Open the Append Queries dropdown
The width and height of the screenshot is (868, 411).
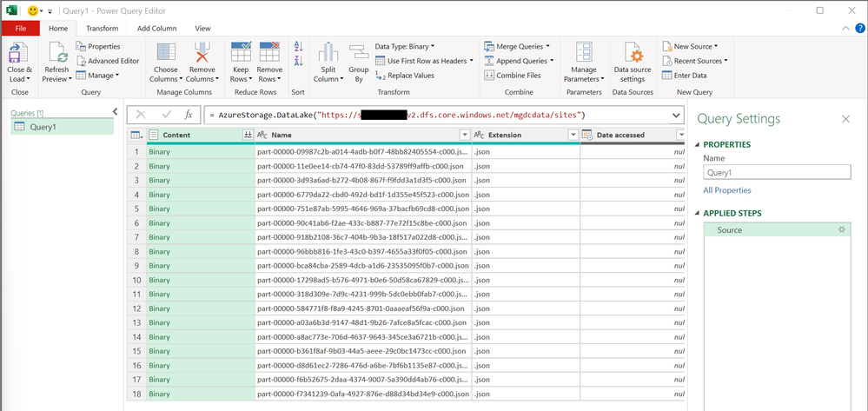click(x=520, y=61)
